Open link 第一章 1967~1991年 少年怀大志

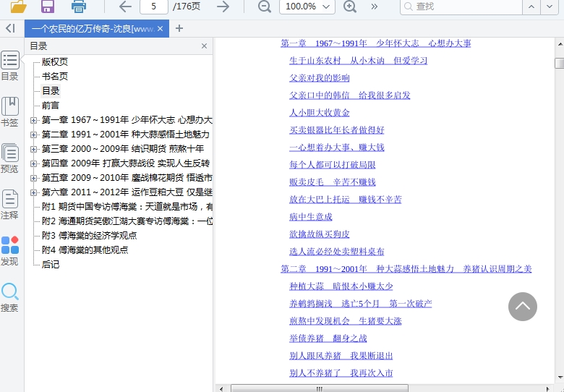tap(375, 43)
